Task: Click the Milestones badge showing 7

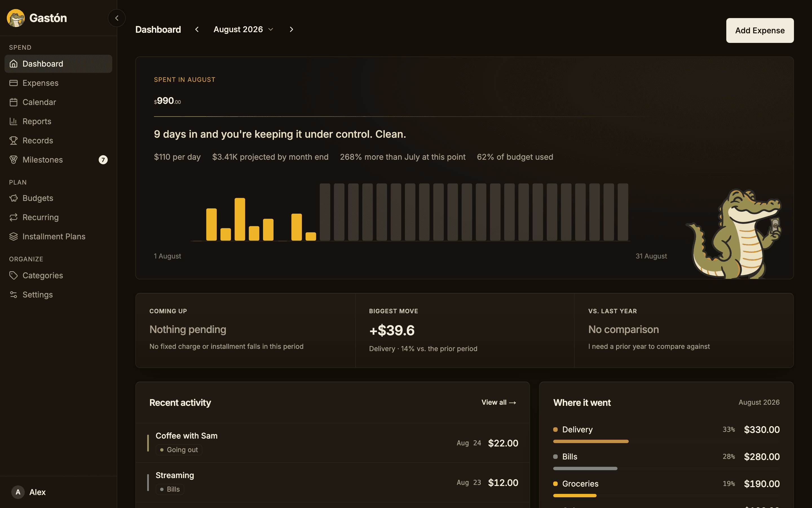Action: (x=103, y=160)
